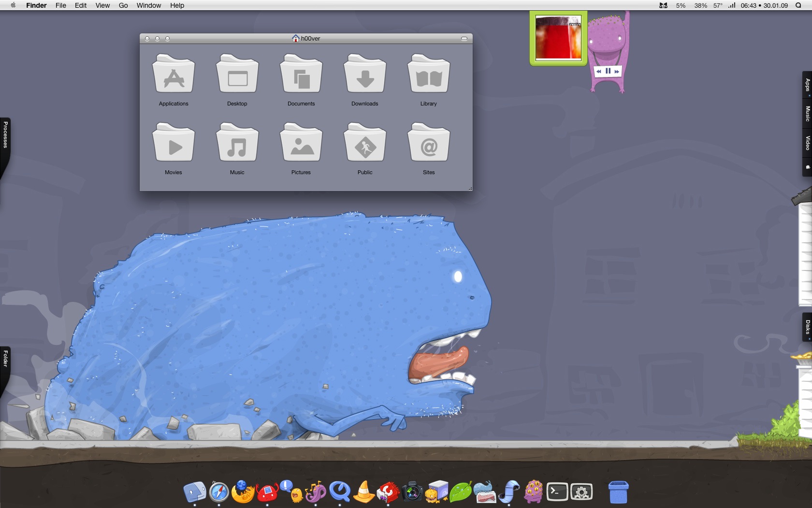Open the File menu
812x508 pixels.
(x=61, y=5)
